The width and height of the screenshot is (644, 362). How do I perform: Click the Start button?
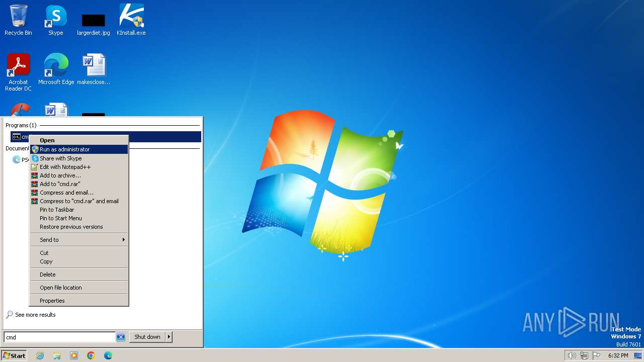coord(14,355)
